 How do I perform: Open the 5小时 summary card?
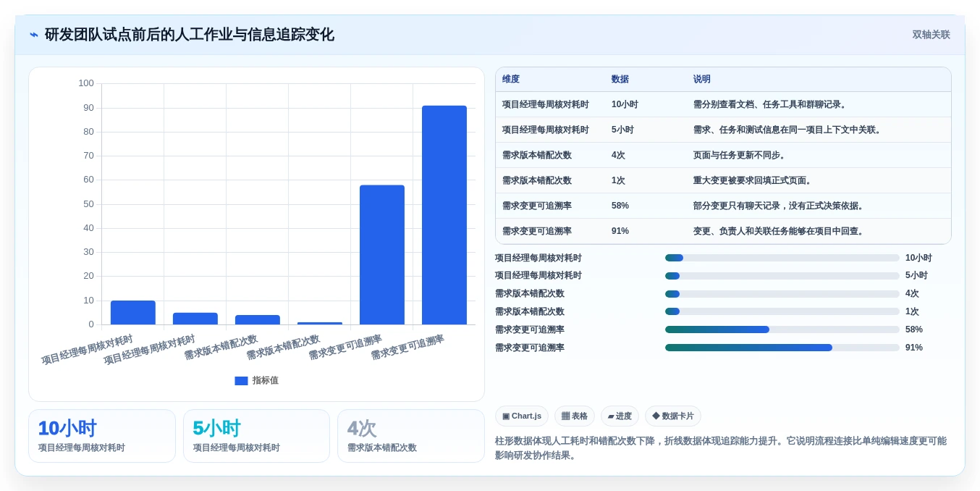tap(256, 436)
